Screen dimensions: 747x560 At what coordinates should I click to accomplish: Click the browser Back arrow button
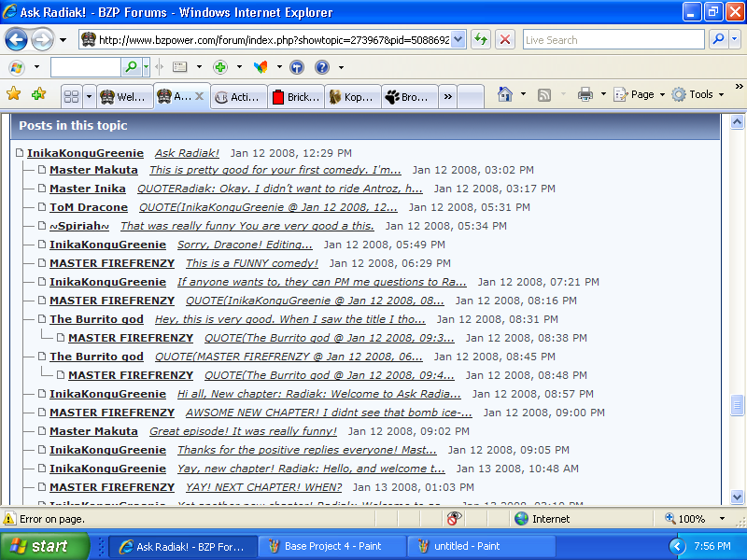click(16, 39)
